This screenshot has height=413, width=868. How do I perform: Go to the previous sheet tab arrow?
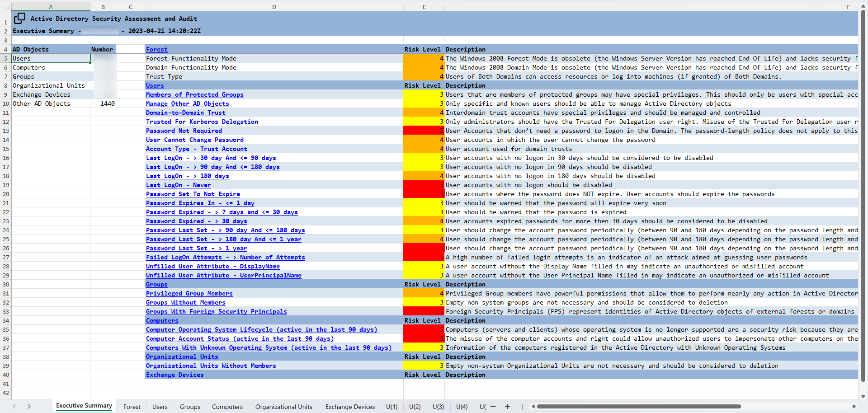tap(14, 407)
